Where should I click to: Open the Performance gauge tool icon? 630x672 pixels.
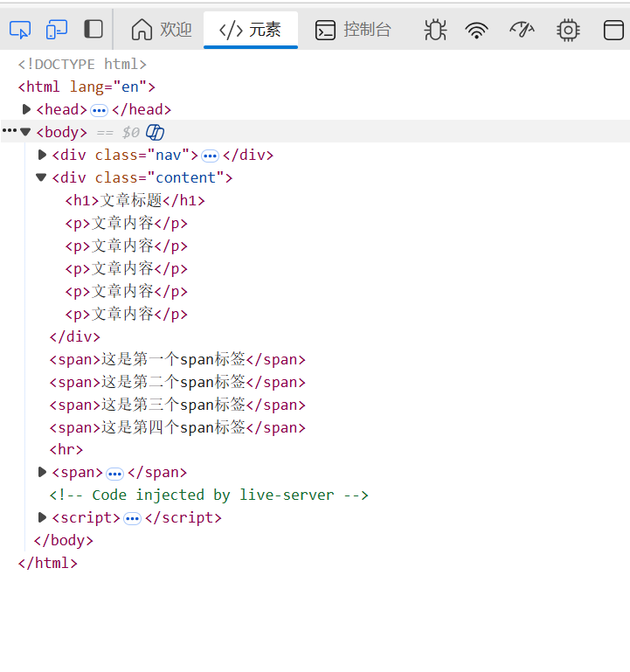click(x=522, y=30)
